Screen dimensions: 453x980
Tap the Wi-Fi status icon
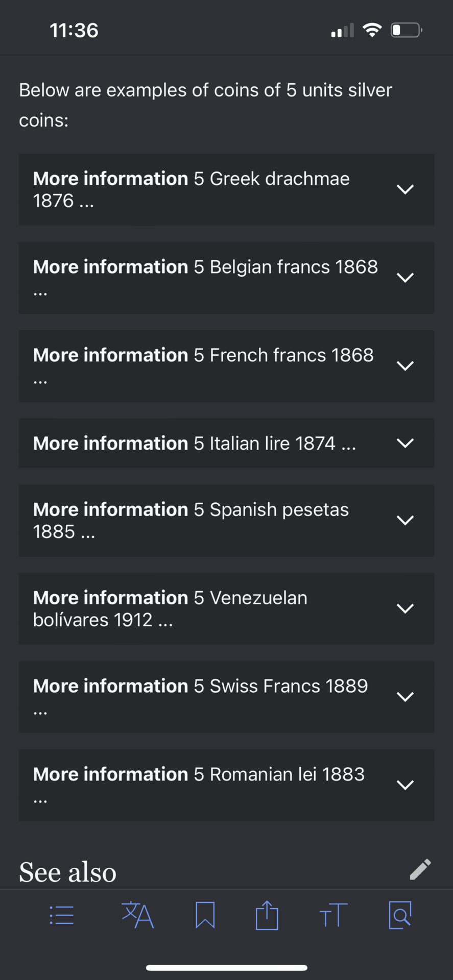[372, 30]
